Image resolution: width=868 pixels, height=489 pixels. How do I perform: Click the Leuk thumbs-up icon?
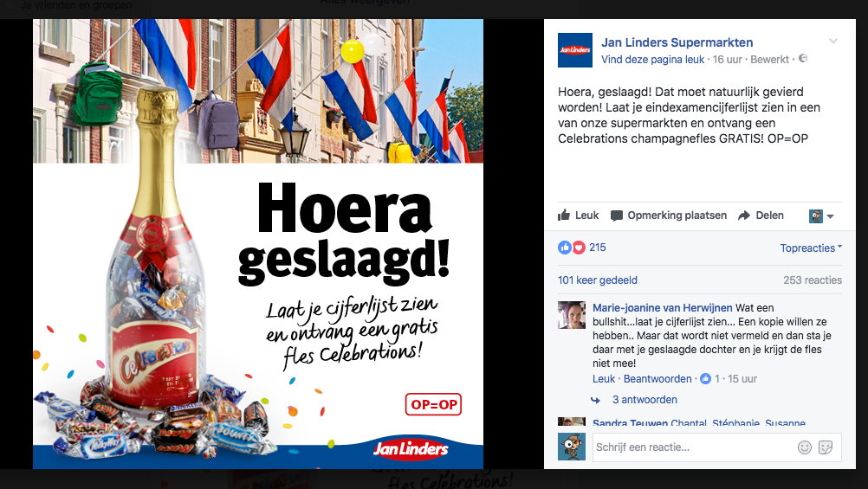(x=564, y=216)
